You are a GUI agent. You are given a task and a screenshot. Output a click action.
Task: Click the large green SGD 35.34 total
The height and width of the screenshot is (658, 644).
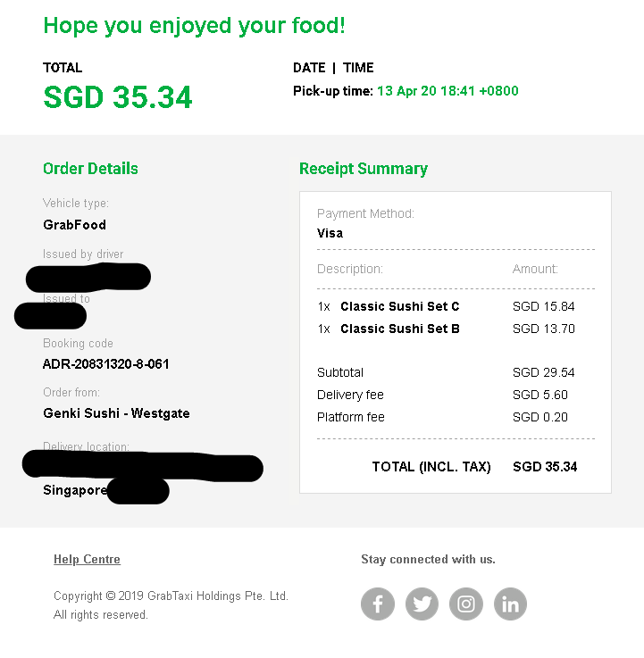[x=118, y=97]
